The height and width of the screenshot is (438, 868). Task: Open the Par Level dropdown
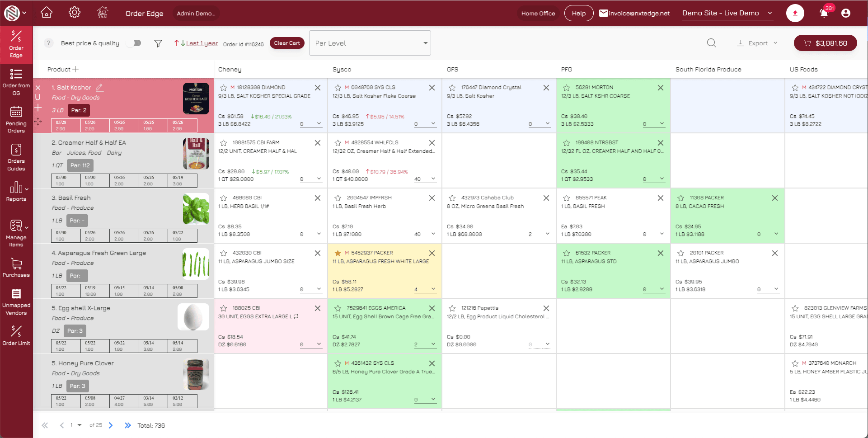click(x=370, y=43)
